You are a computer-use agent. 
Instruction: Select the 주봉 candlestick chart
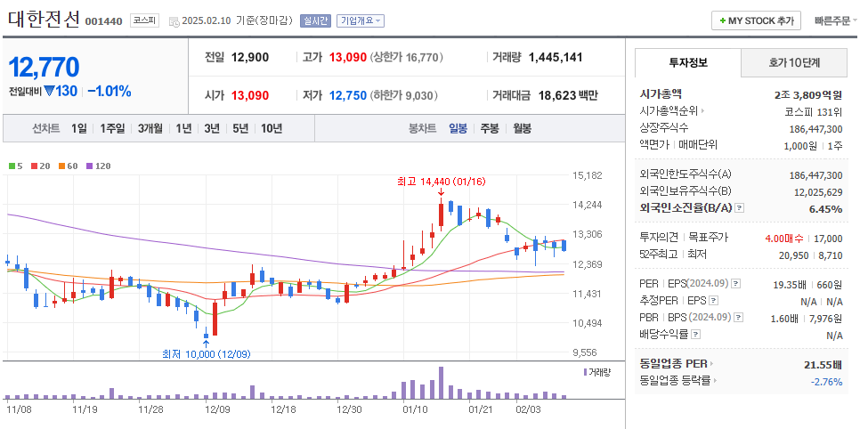coord(490,128)
